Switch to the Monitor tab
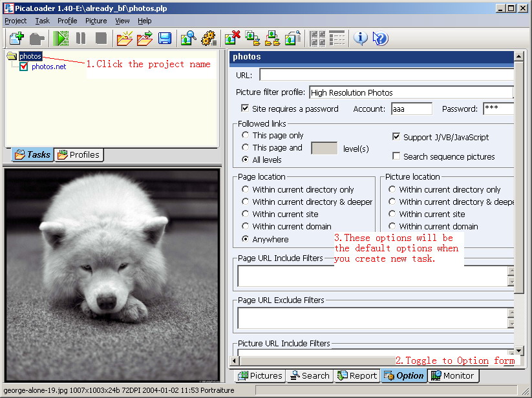532x398 pixels. (x=452, y=375)
